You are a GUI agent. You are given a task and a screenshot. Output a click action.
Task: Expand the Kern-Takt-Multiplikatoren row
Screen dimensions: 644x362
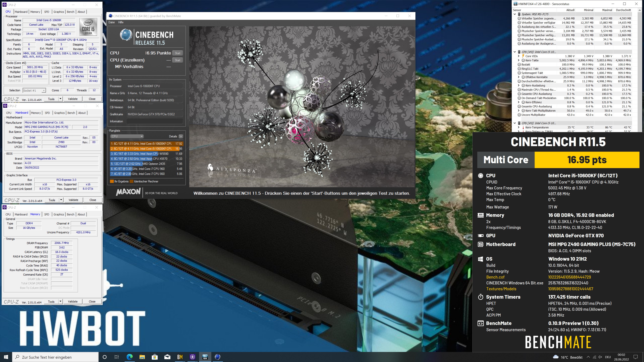pyautogui.click(x=519, y=111)
